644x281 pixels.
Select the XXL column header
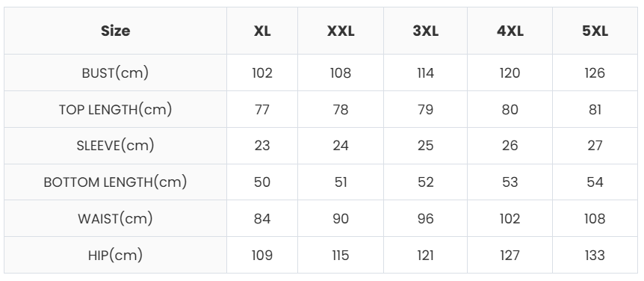[341, 31]
